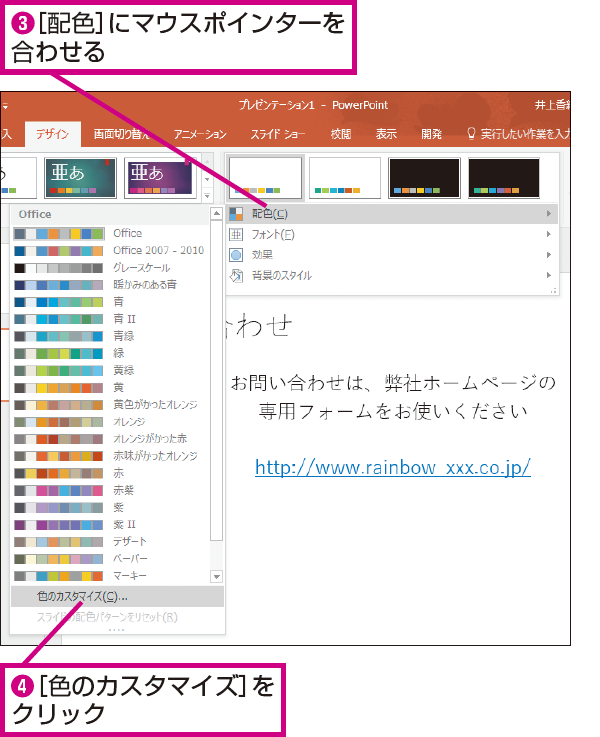Choose the first white variant thumbnail
Screen dimensions: 600x737
click(x=265, y=178)
